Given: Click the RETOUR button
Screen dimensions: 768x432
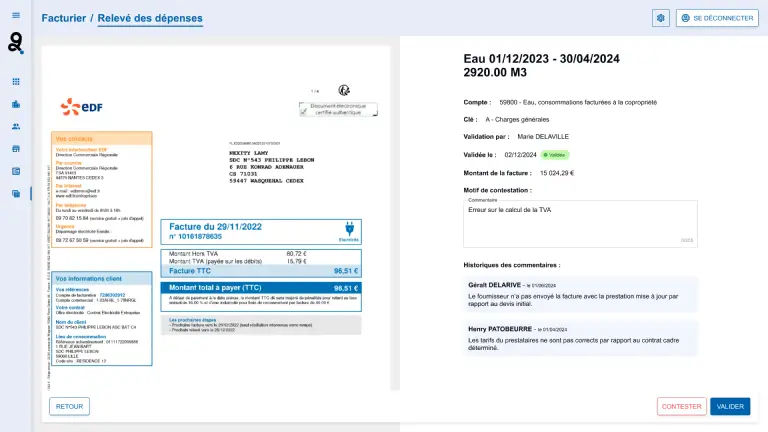Looking at the screenshot, I should tap(69, 407).
